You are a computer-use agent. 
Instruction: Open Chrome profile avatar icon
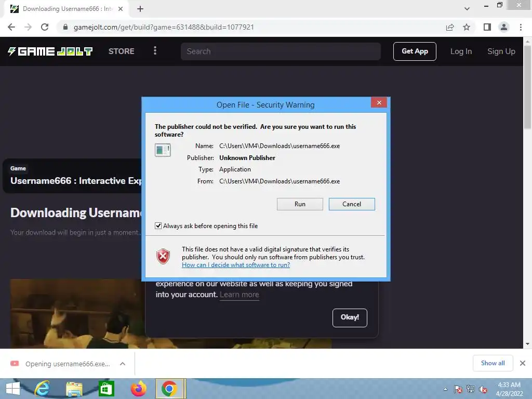tap(504, 27)
